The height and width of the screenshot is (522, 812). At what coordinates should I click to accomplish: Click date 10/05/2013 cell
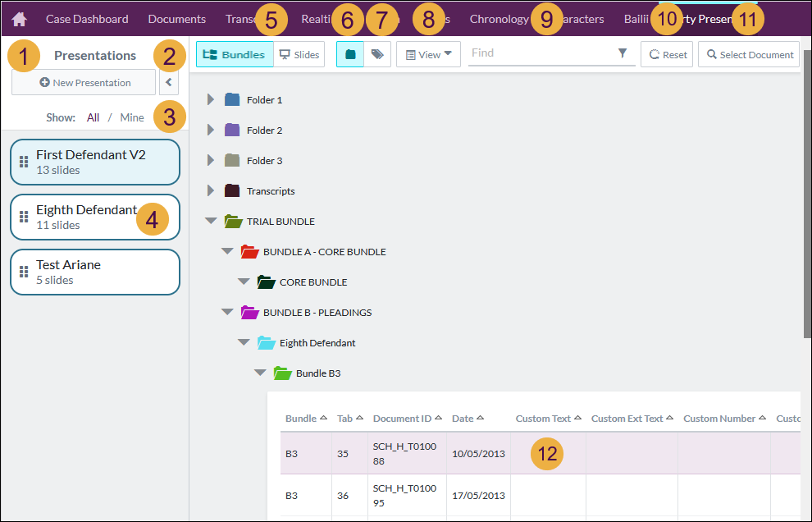point(478,454)
